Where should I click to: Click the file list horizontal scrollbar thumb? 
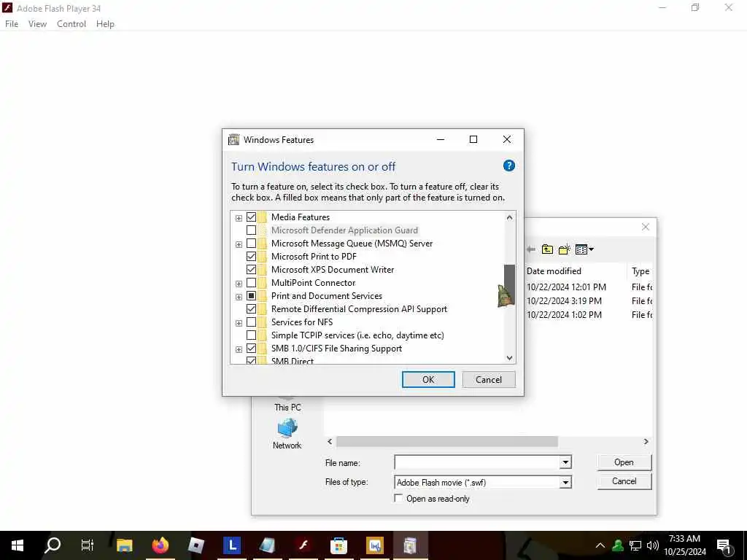pos(447,441)
